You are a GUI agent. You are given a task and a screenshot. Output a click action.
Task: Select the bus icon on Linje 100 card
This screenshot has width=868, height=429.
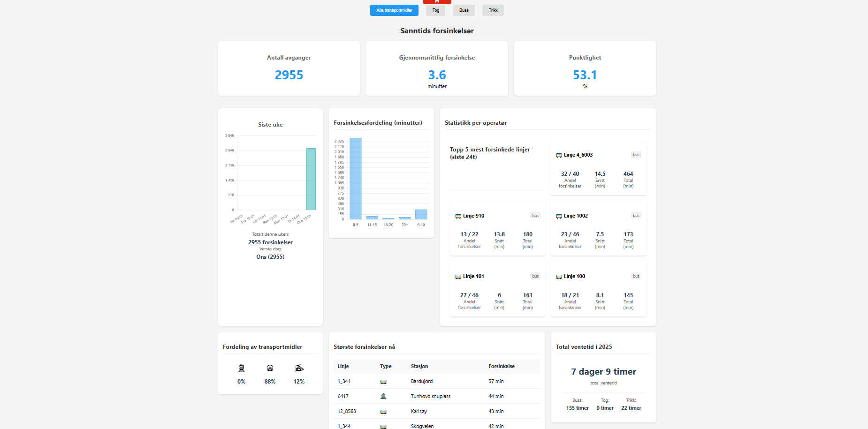[559, 277]
